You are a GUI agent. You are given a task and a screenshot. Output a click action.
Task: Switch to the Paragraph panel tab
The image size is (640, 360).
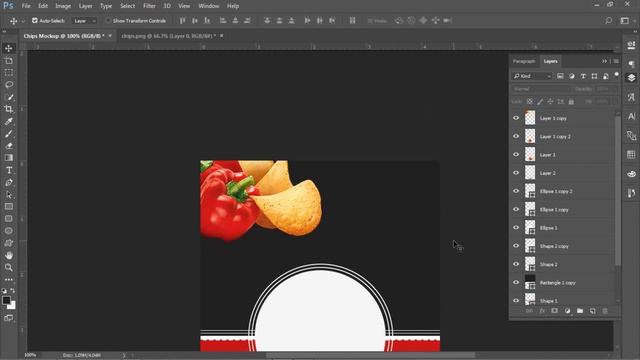pos(524,61)
